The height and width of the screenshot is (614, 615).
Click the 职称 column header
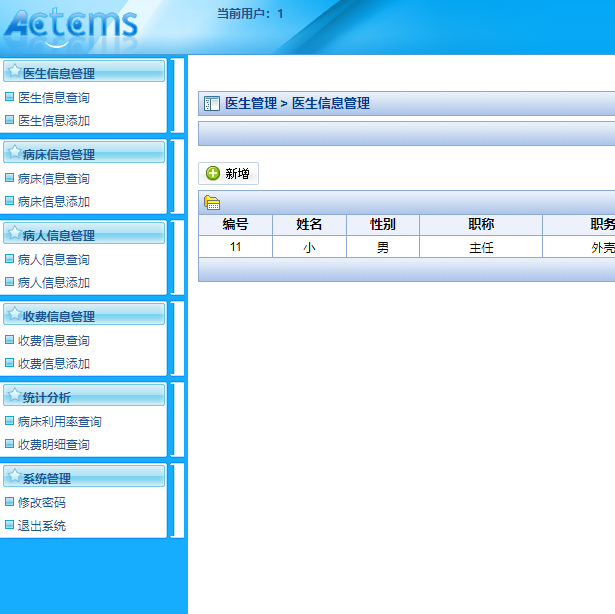(481, 224)
